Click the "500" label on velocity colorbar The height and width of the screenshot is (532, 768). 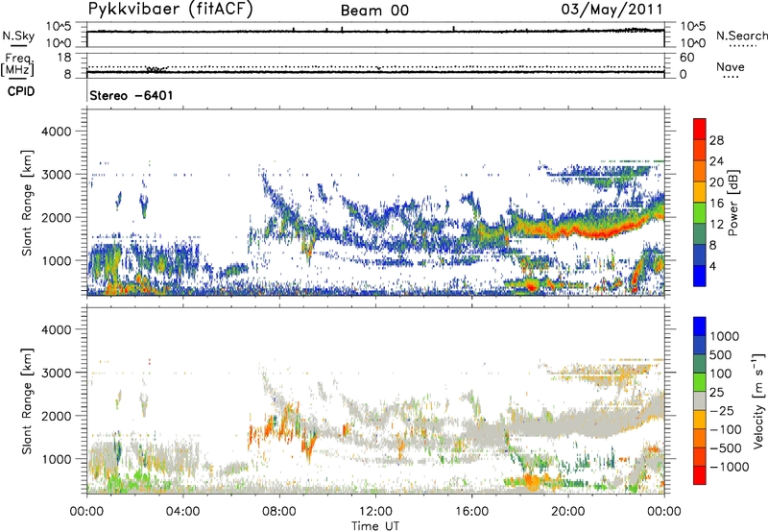tap(721, 355)
